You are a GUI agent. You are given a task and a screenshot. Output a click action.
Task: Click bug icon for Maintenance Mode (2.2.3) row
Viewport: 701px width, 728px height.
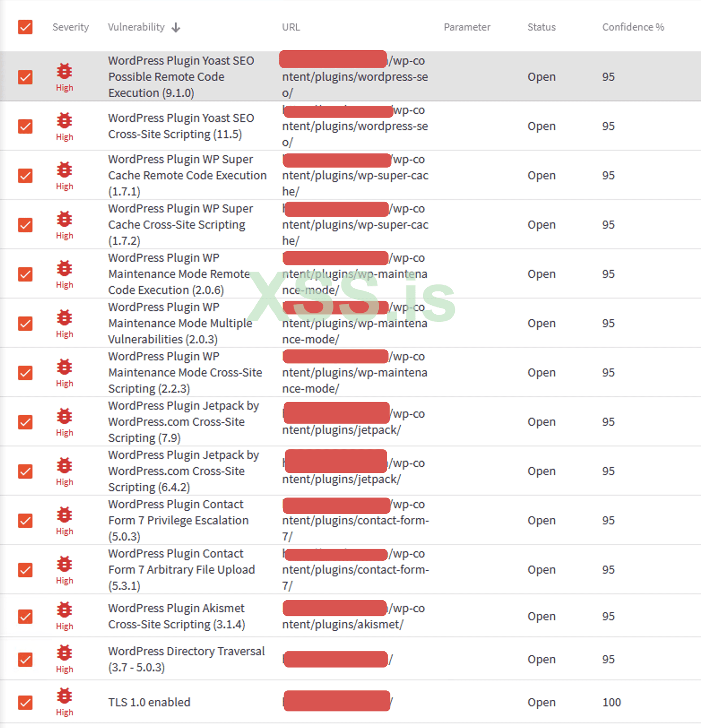(x=64, y=367)
